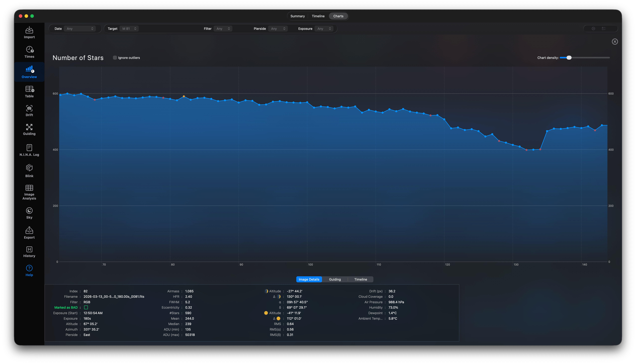This screenshot has width=636, height=364.
Task: Click the Number of Stars chart title
Action: (78, 58)
